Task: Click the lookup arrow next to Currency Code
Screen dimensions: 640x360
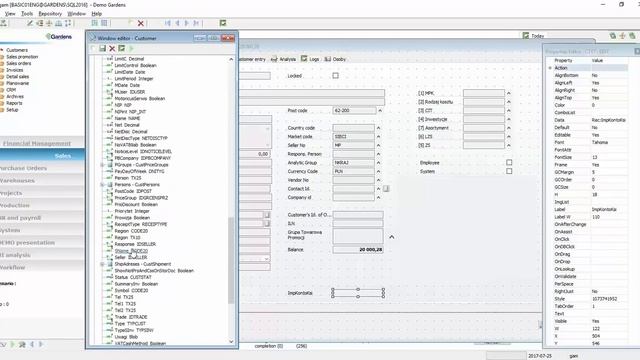Action: click(378, 171)
